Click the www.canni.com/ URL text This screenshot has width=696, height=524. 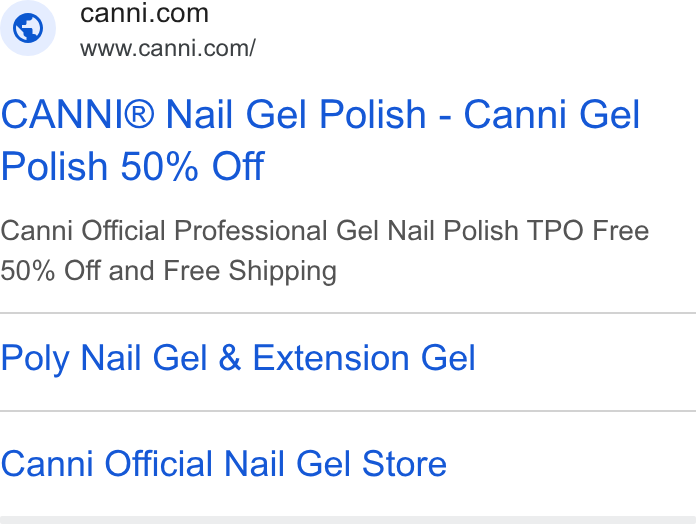click(168, 48)
